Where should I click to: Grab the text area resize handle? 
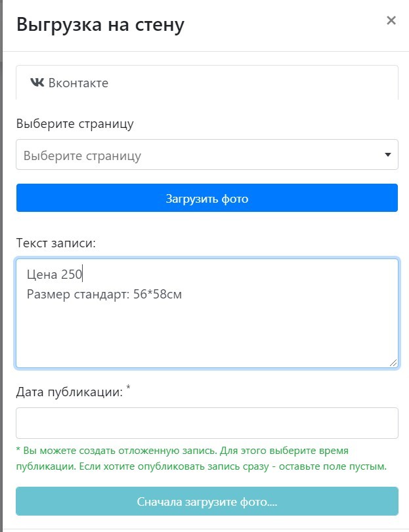pos(393,363)
